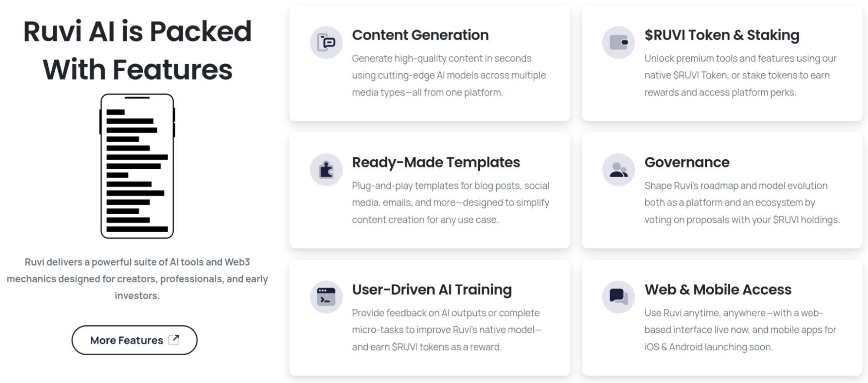The height and width of the screenshot is (383, 868).
Task: Click the Web & Mobile Access chat bubbles icon
Action: click(618, 297)
